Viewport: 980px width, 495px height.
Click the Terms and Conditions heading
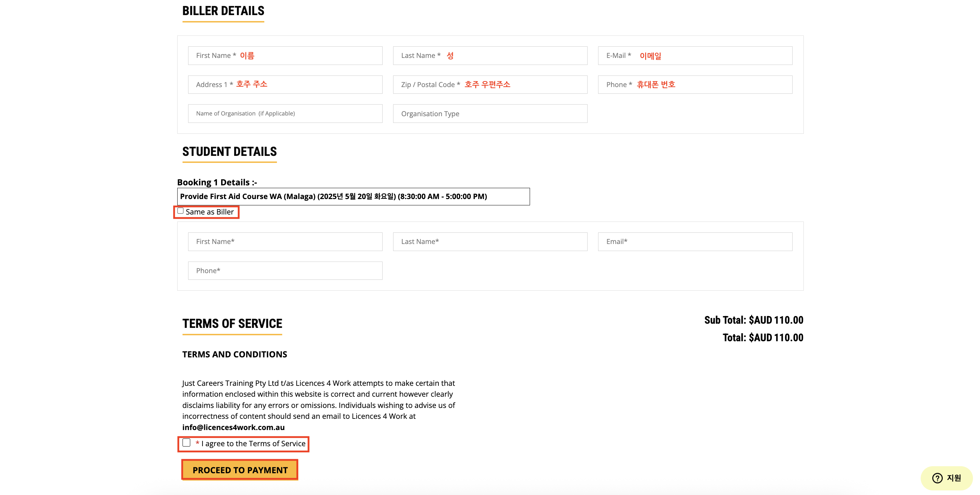coord(234,354)
